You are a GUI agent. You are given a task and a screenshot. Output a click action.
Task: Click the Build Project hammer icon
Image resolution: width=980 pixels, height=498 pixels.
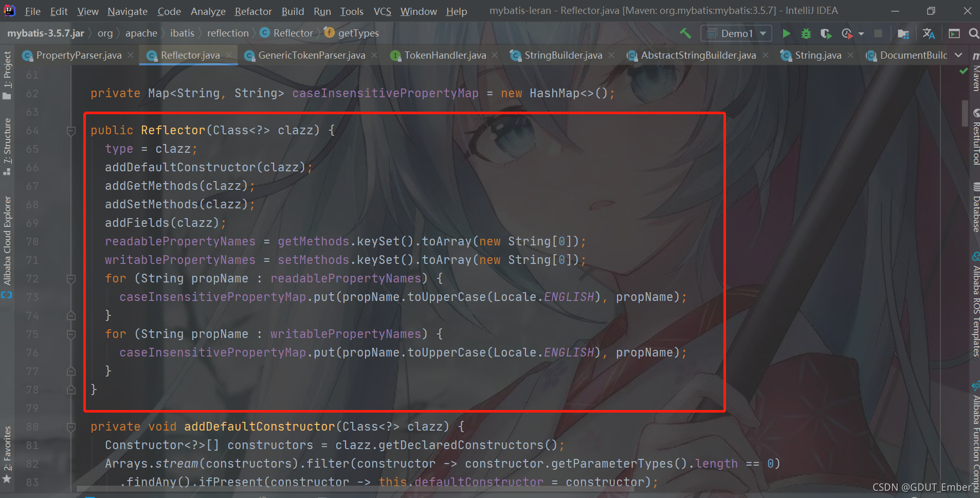pyautogui.click(x=685, y=33)
